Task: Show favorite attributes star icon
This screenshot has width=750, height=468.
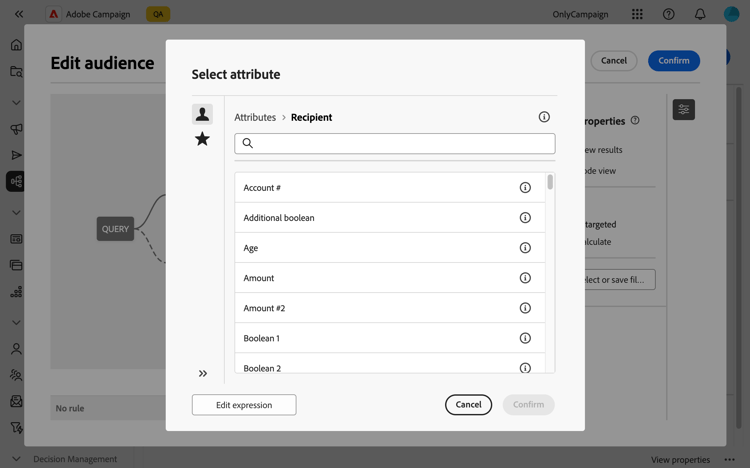Action: [202, 139]
